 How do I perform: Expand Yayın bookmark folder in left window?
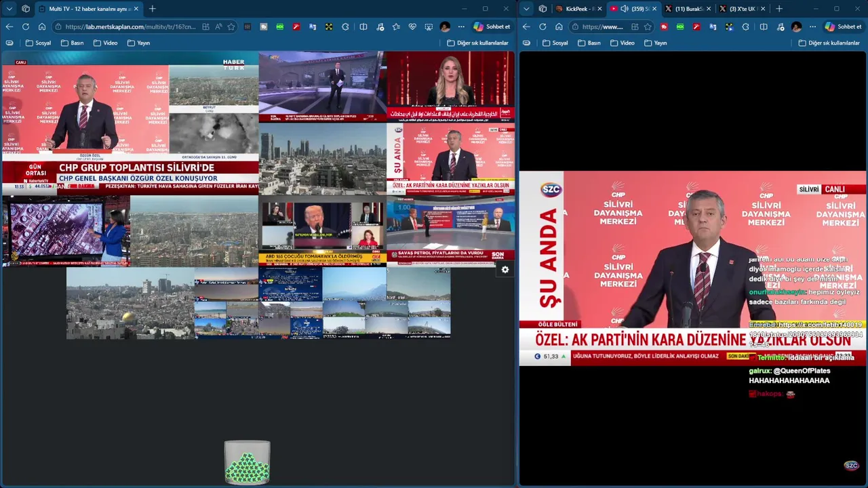[138, 43]
